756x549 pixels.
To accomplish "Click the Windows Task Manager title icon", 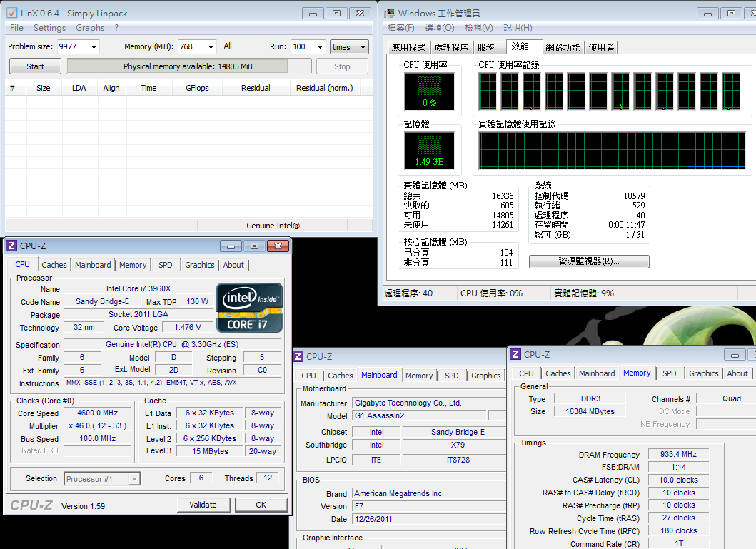I will point(390,13).
